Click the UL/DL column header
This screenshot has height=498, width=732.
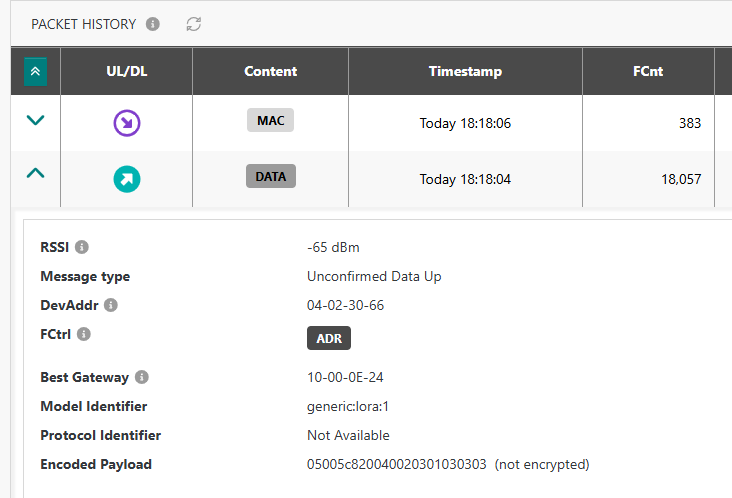[127, 71]
